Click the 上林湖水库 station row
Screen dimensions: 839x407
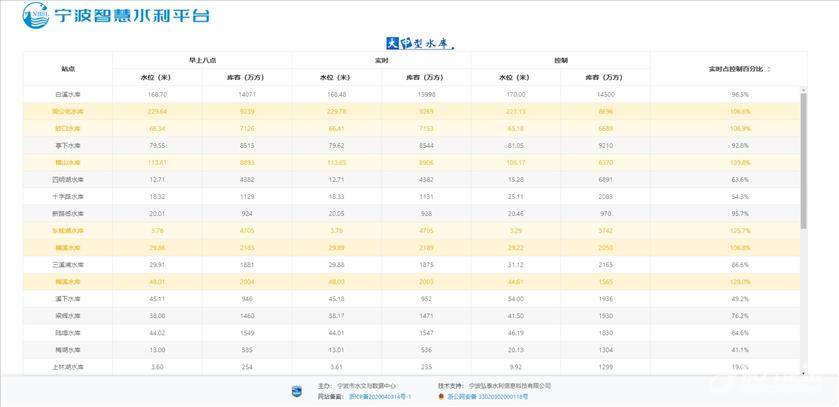click(x=411, y=367)
